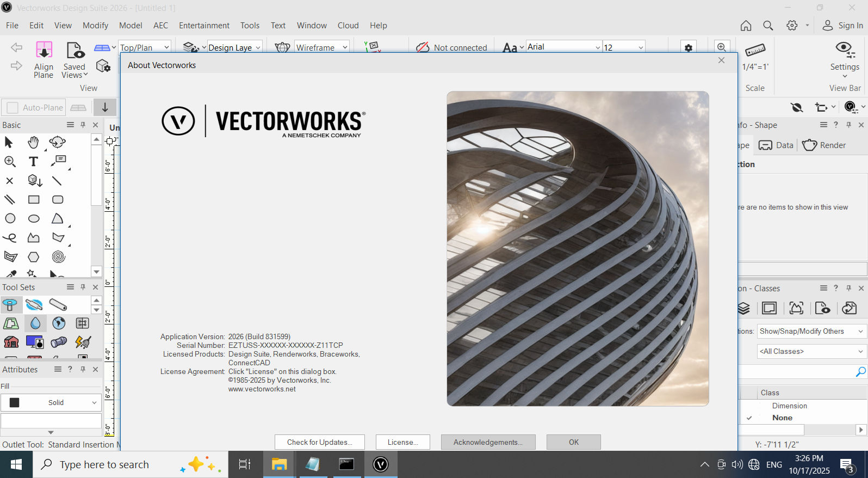The image size is (868, 478).
Task: Switch to the Data tab
Action: (x=776, y=145)
